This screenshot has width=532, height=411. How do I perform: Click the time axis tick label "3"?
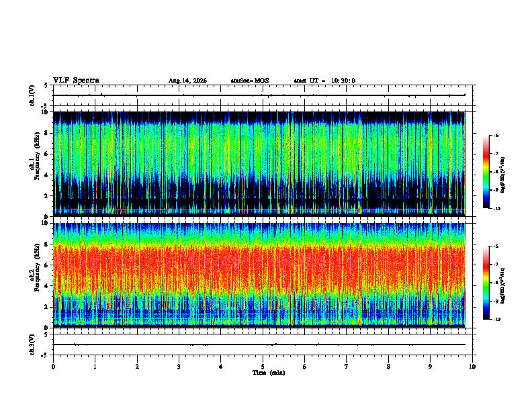coord(179,367)
